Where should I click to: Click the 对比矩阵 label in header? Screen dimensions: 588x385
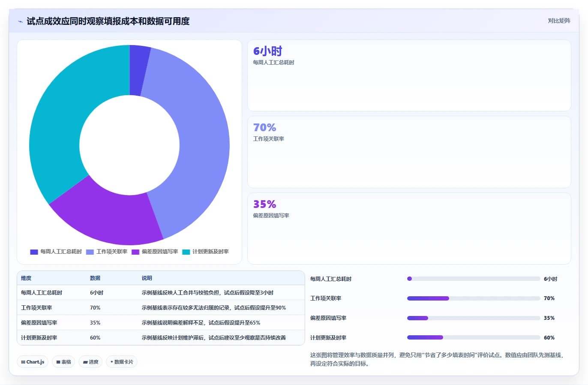pyautogui.click(x=559, y=21)
